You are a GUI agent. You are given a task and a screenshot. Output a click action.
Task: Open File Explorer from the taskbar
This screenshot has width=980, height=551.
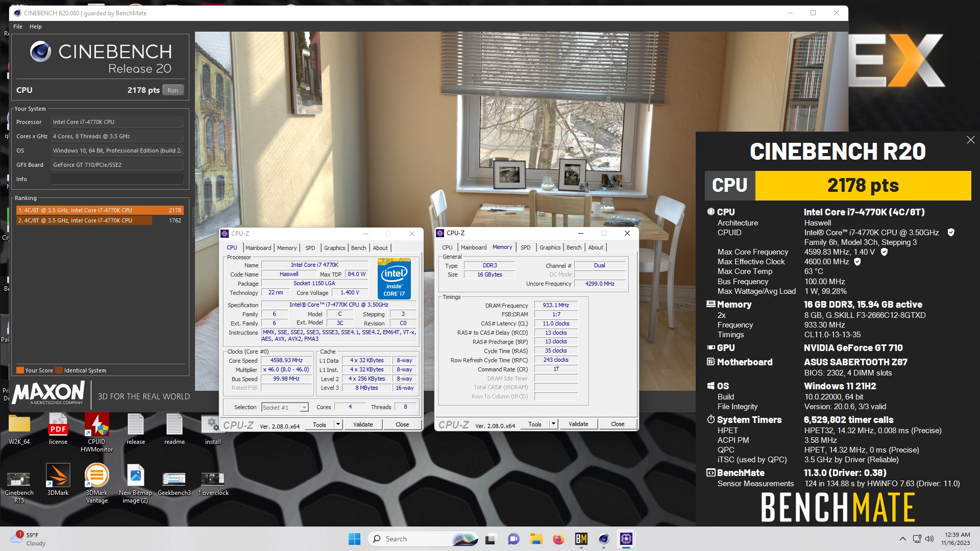click(536, 539)
